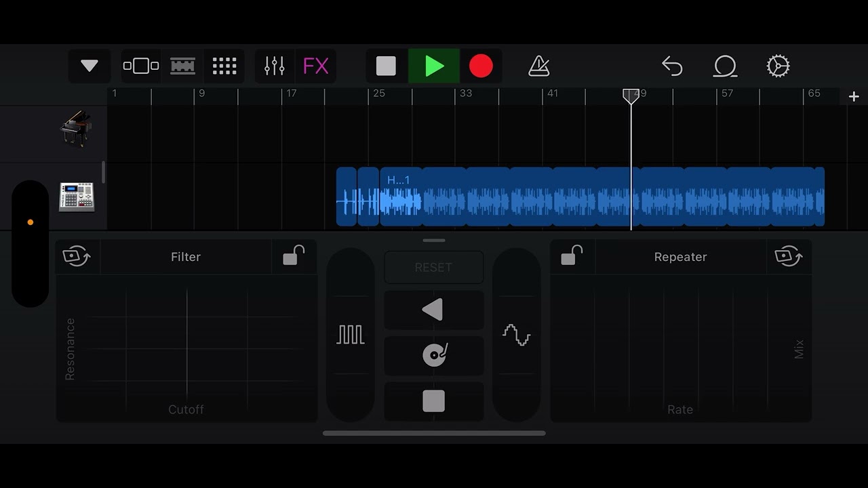Open the Loop Browser icon
The height and width of the screenshot is (488, 868).
725,66
